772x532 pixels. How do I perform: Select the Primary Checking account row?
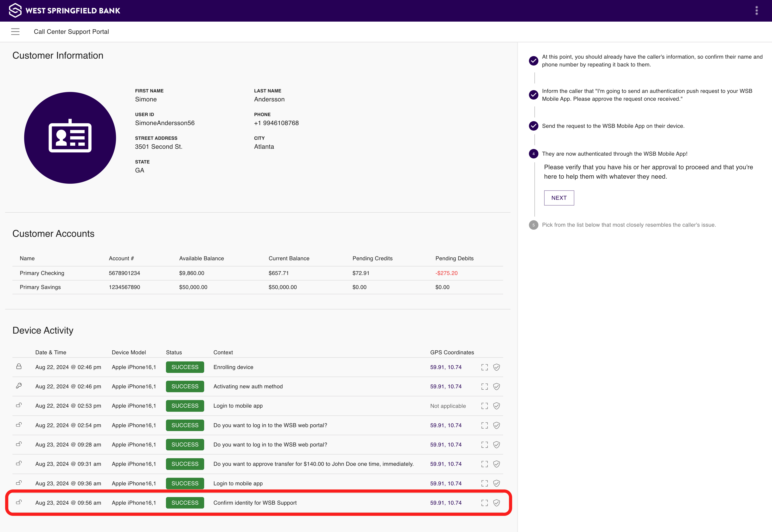pos(134,273)
